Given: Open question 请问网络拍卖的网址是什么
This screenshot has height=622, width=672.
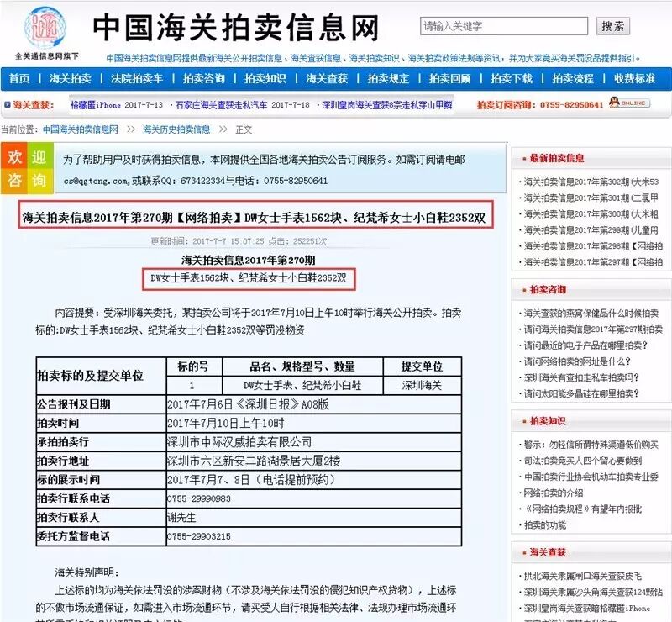Looking at the screenshot, I should [577, 361].
